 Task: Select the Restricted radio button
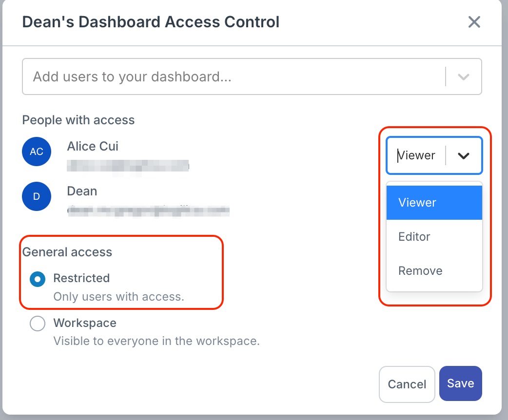tap(38, 279)
